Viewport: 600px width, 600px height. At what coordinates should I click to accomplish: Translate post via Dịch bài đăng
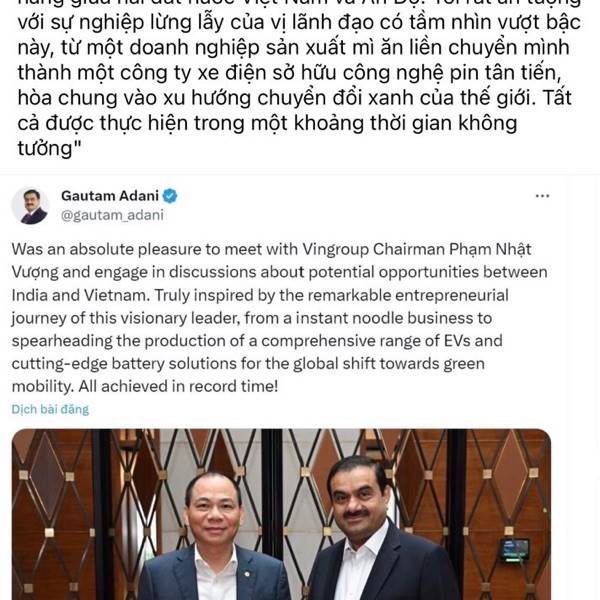pyautogui.click(x=50, y=409)
